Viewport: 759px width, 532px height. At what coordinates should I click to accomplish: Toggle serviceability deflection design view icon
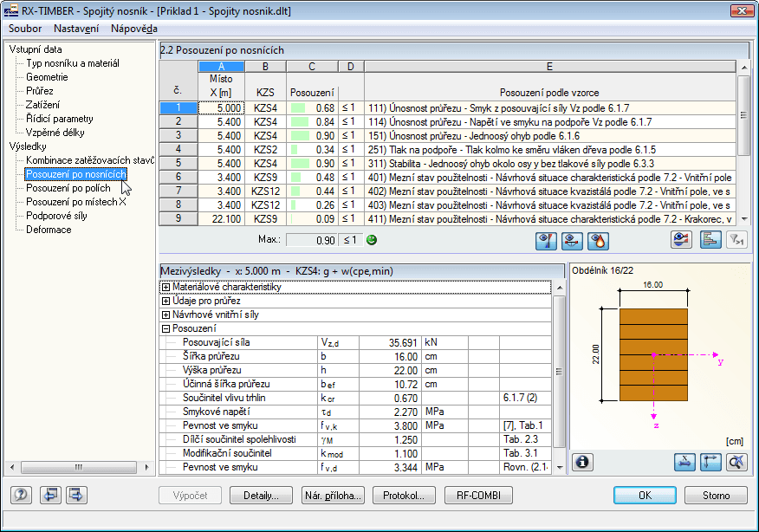click(x=572, y=241)
